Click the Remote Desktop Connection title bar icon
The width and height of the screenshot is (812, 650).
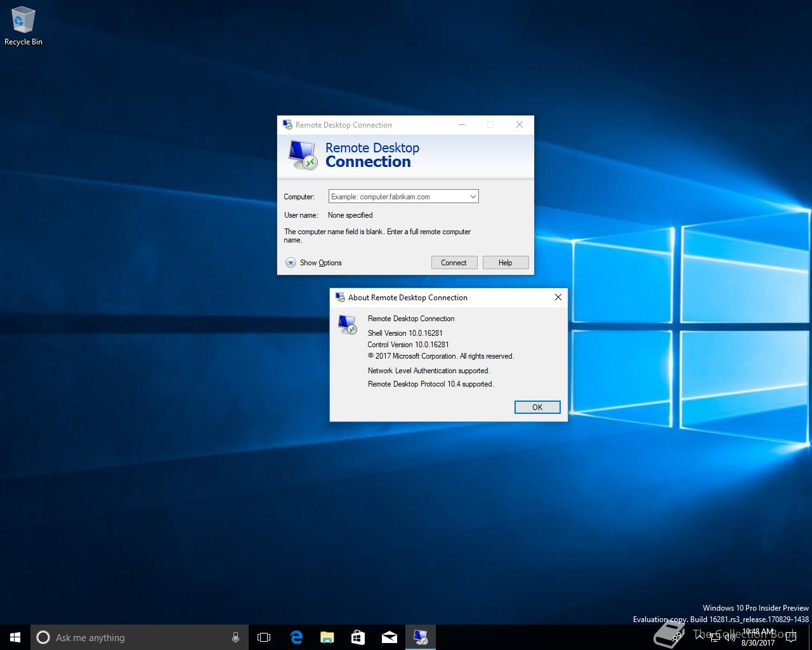(287, 124)
